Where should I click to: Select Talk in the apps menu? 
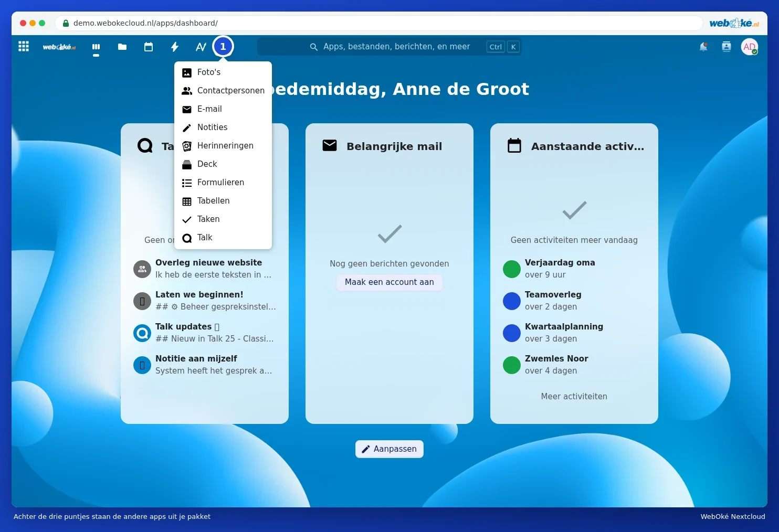(223, 238)
